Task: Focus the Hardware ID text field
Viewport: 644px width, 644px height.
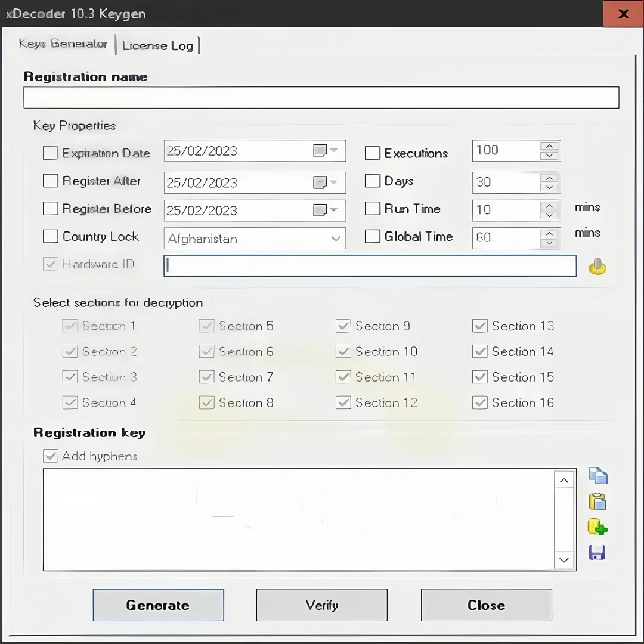Action: tap(370, 266)
